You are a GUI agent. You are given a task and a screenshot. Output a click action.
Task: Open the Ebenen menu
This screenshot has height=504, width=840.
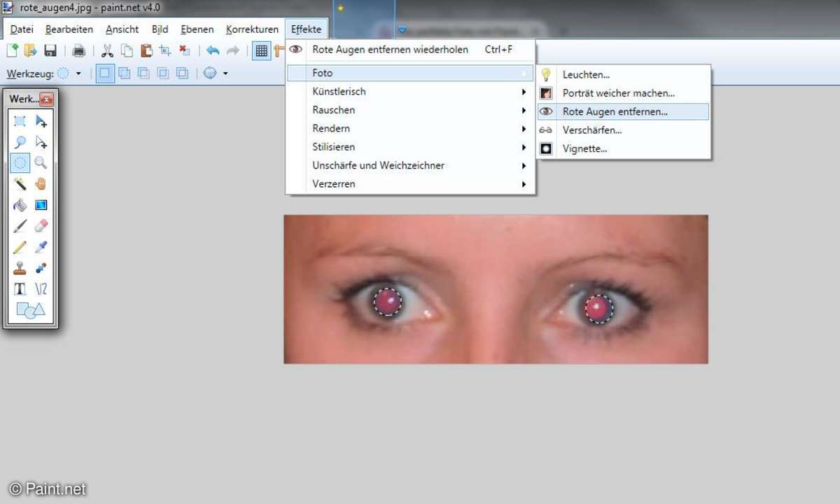pos(197,29)
